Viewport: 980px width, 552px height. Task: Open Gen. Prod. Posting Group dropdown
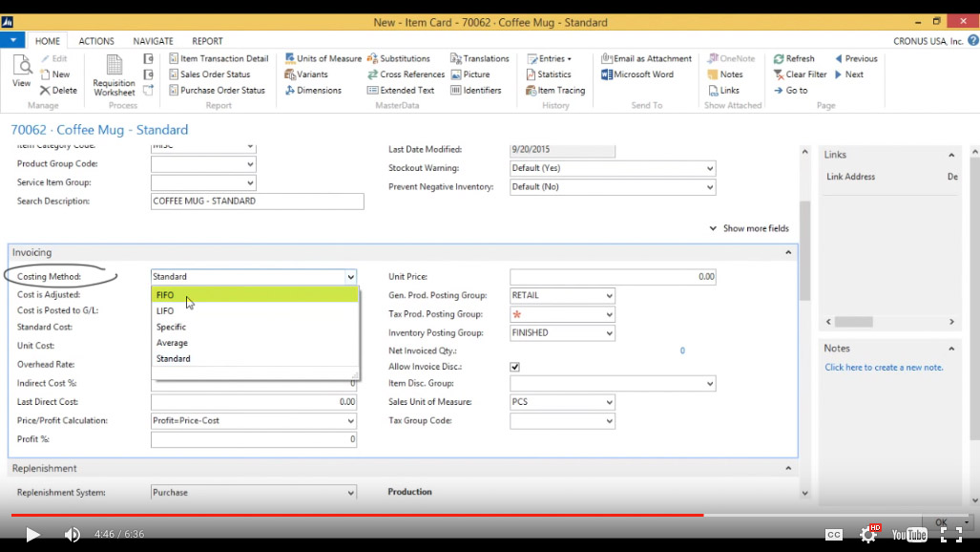point(609,295)
